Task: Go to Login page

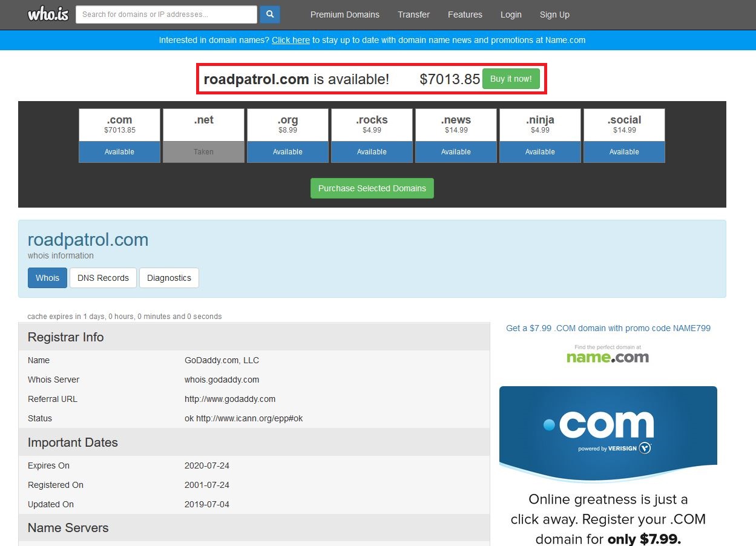Action: 511,15
